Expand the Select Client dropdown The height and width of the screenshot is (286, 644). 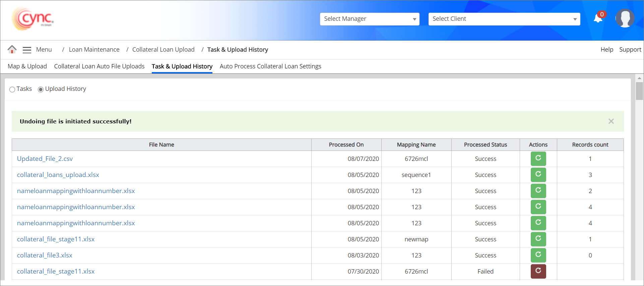coord(504,19)
